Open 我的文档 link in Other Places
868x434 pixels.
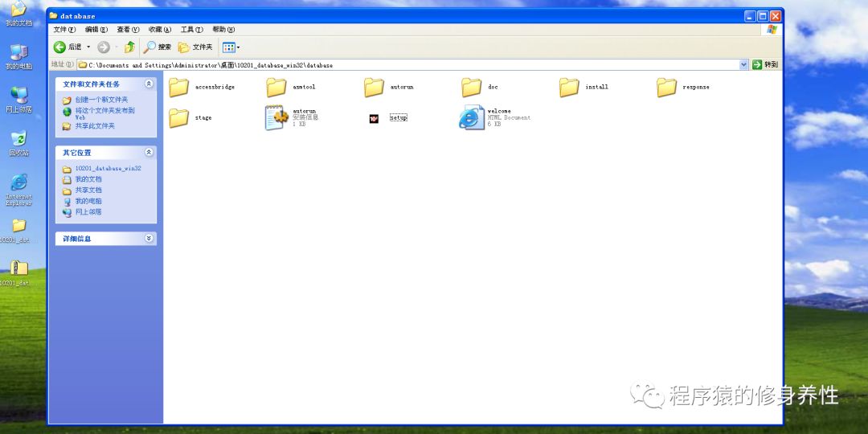[x=88, y=179]
